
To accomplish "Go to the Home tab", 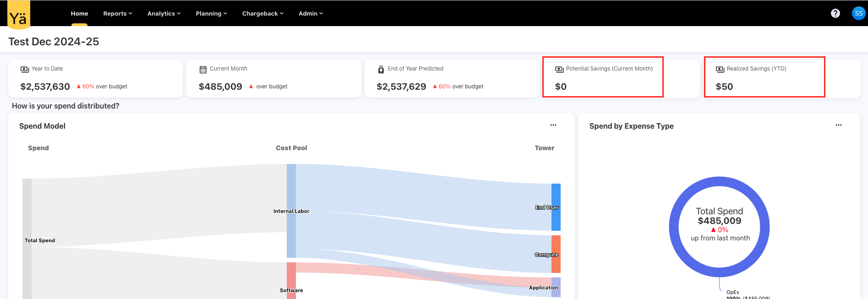I will (x=79, y=14).
